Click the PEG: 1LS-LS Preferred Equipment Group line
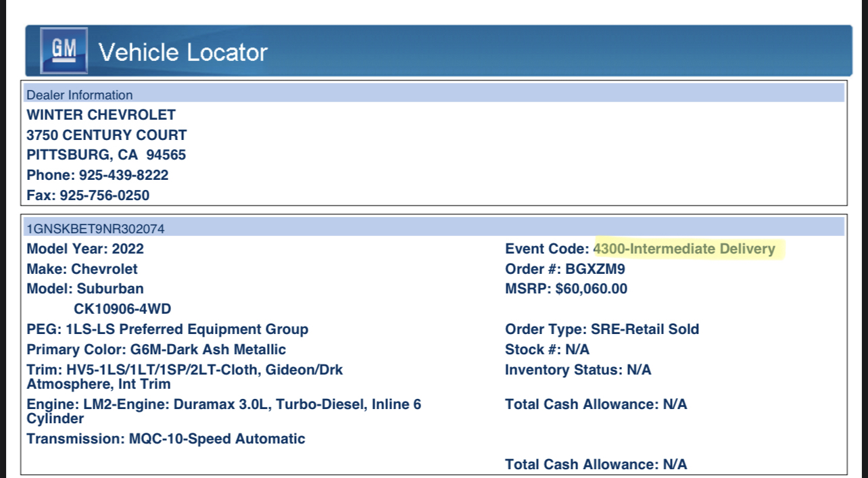The width and height of the screenshot is (868, 478). [x=168, y=329]
